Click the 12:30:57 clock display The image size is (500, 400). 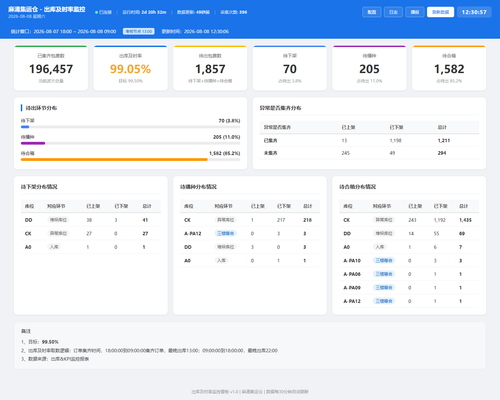(x=474, y=12)
